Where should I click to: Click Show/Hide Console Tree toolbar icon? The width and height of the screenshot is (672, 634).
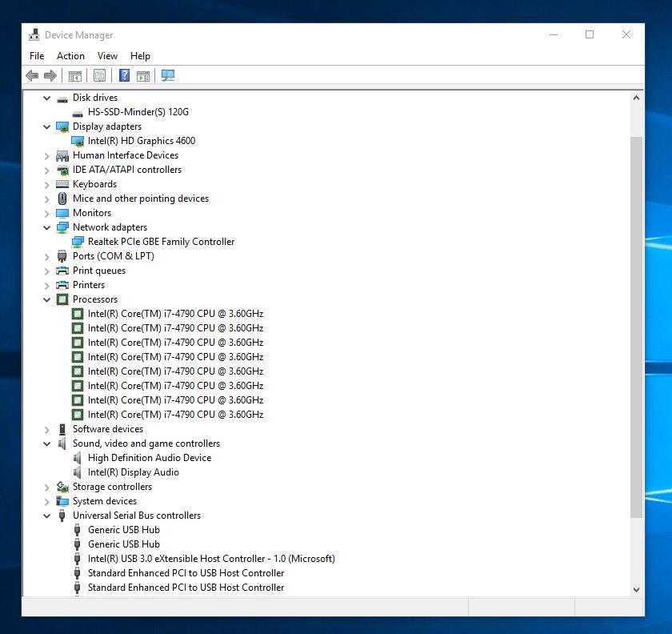74,76
